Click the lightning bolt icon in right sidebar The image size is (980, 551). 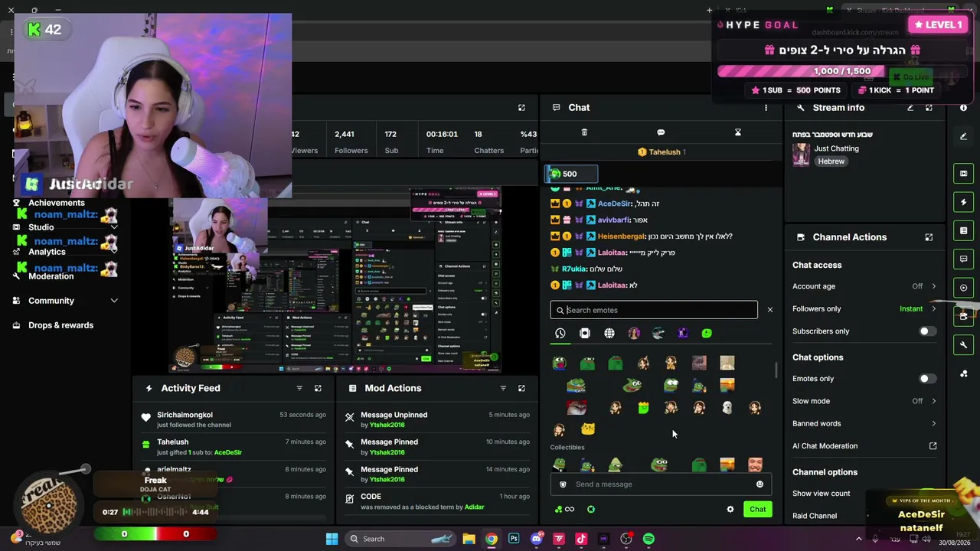963,202
